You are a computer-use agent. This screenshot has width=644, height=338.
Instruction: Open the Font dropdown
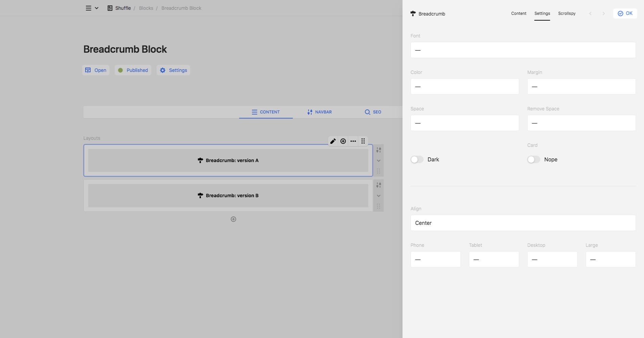(523, 50)
